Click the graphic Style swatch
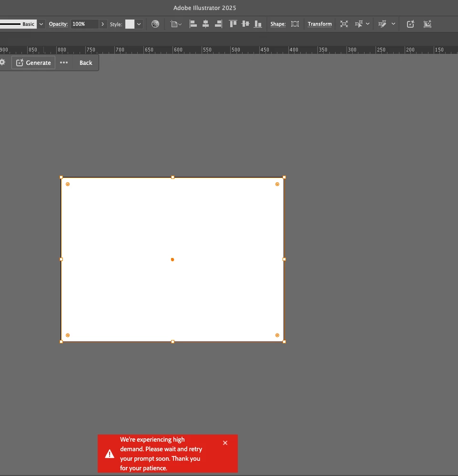 click(x=130, y=24)
